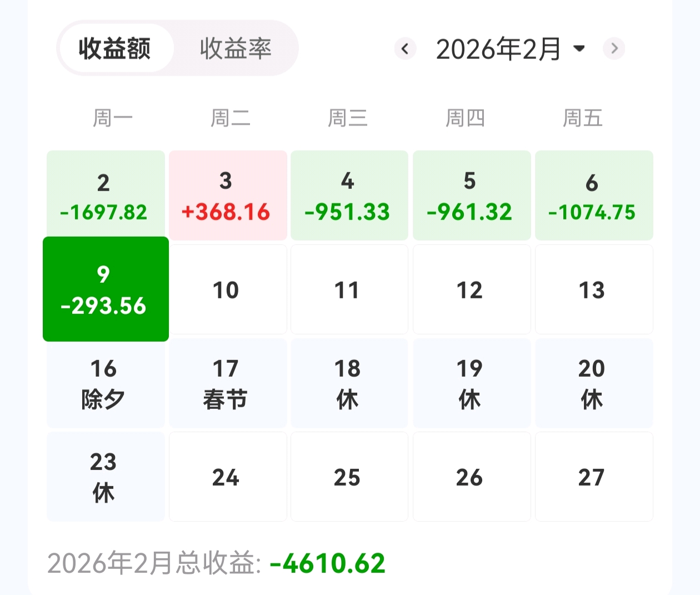
Task: Select date 18 休 cell
Action: point(349,383)
